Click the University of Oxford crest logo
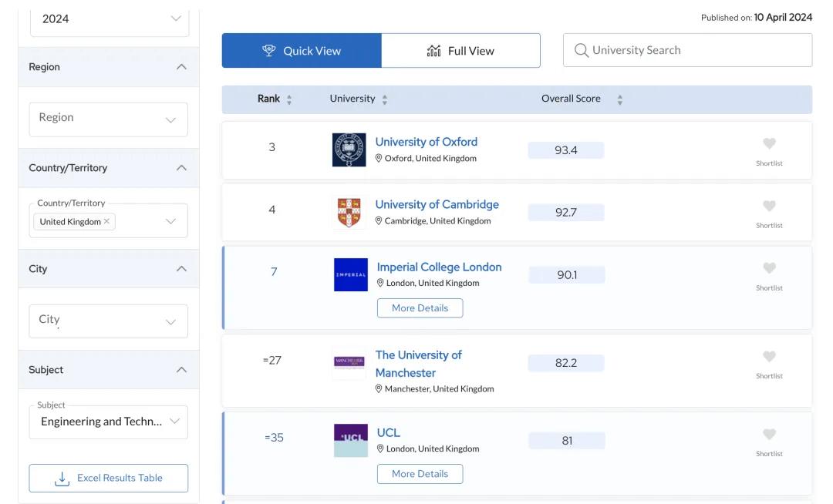833x504 pixels. 349,150
